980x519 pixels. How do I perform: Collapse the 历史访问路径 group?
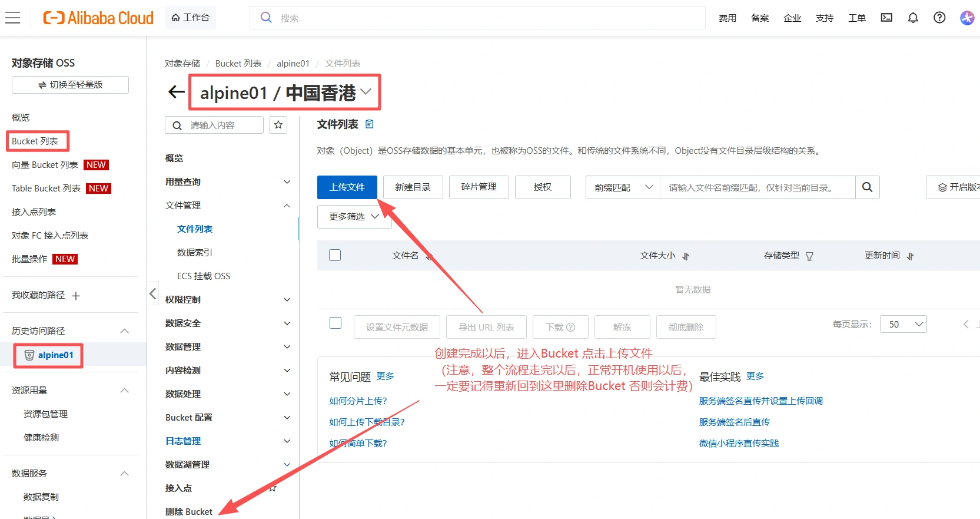[x=124, y=331]
